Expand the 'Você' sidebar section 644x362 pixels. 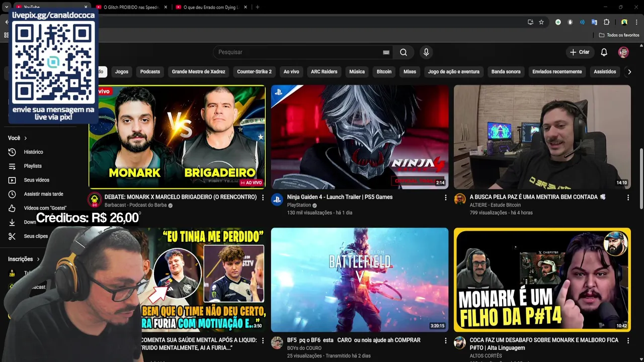[18, 138]
